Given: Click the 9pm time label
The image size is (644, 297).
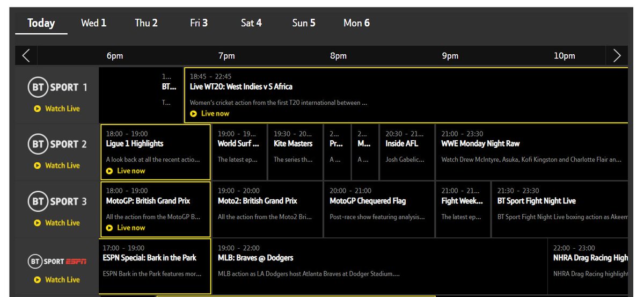Looking at the screenshot, I should click(450, 56).
